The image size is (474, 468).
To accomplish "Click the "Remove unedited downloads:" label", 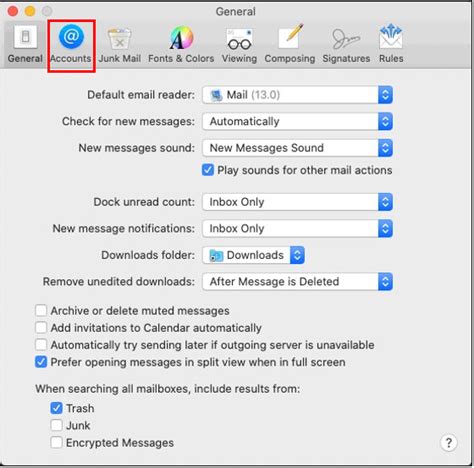I will coord(119,282).
